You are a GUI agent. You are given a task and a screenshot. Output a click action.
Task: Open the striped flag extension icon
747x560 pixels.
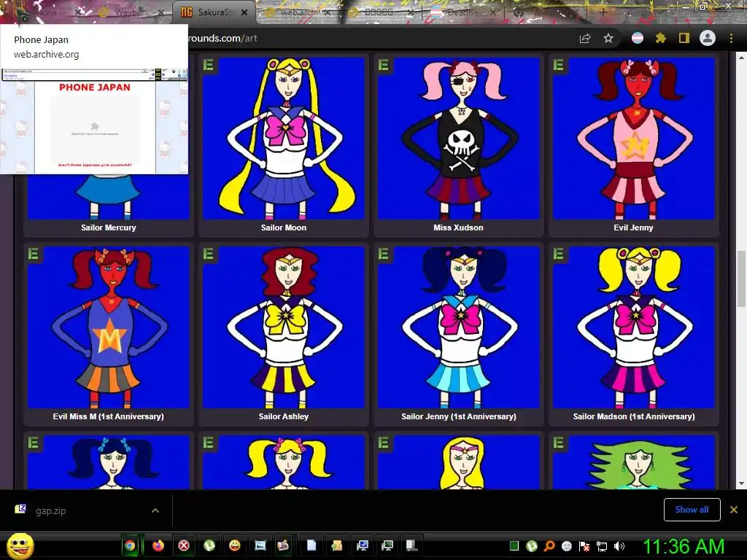(638, 38)
